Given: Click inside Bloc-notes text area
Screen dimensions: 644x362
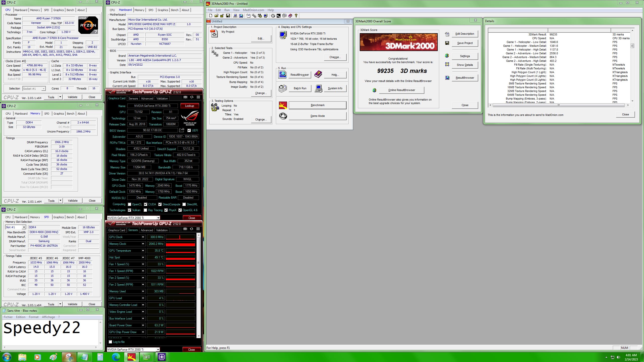Looking at the screenshot, I should point(50,332).
